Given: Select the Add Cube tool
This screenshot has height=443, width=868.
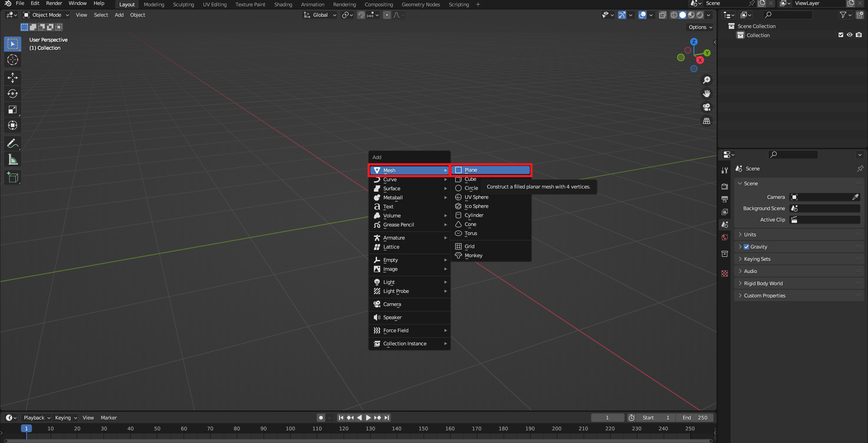Looking at the screenshot, I should 13,178.
